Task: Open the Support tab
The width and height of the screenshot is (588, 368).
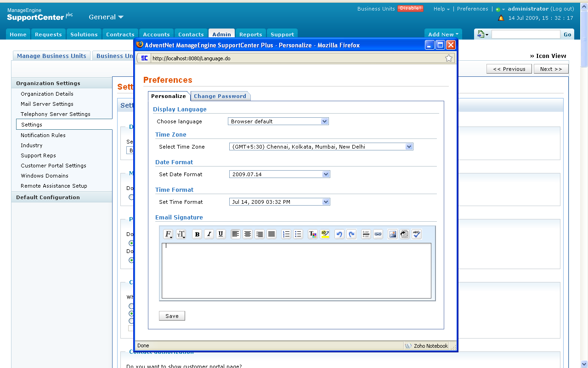Action: [x=283, y=34]
